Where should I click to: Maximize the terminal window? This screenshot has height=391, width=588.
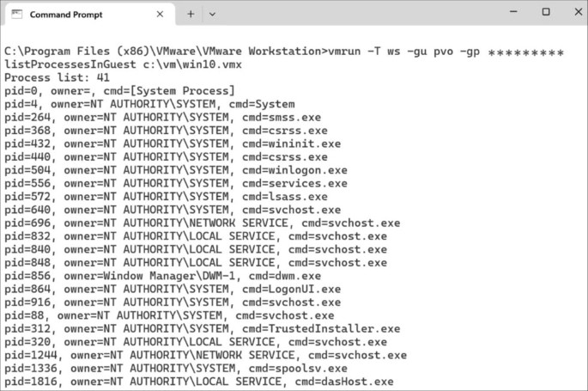(x=546, y=13)
